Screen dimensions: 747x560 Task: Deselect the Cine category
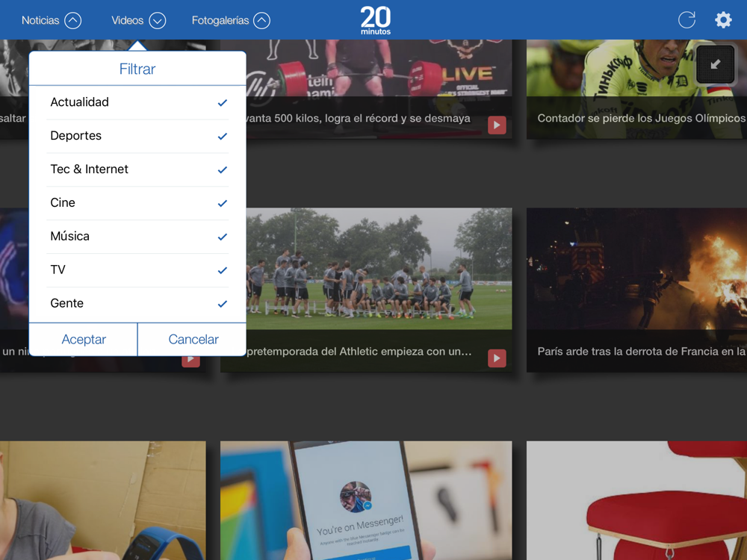(x=137, y=203)
